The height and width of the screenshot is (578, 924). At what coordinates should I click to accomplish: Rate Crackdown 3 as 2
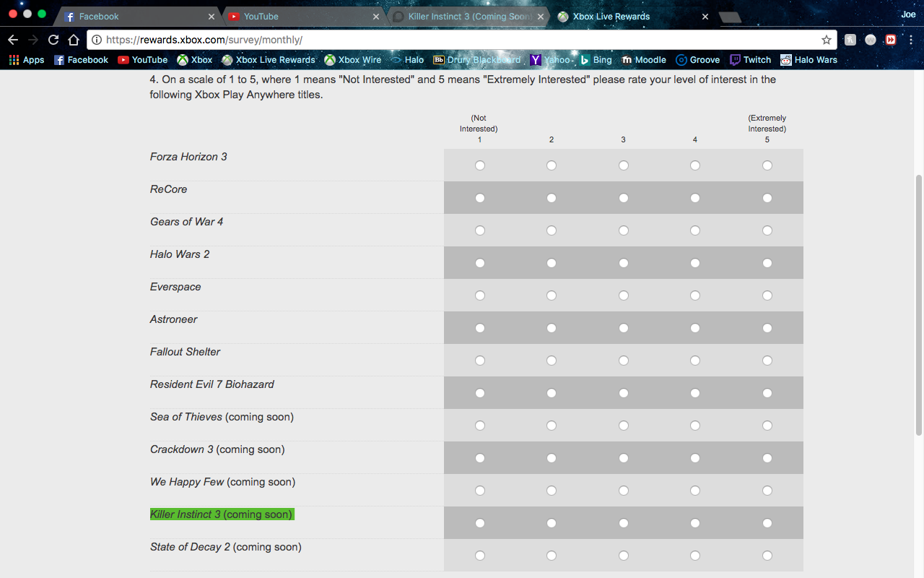pos(552,458)
